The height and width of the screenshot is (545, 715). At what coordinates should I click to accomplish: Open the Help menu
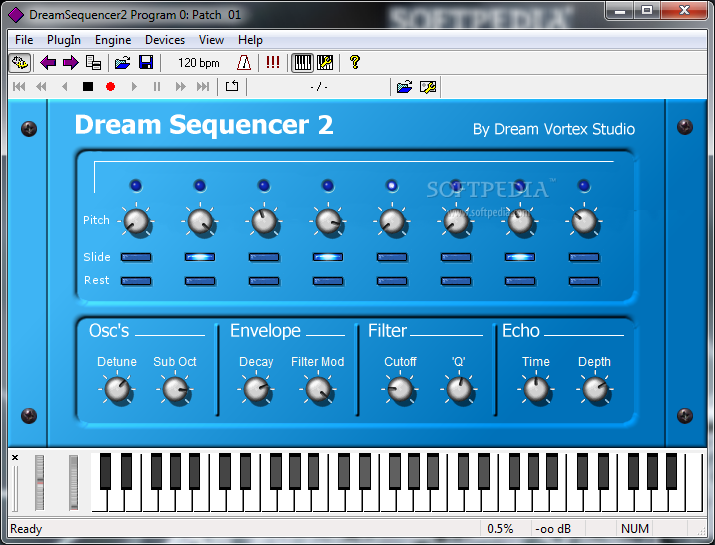pos(250,40)
